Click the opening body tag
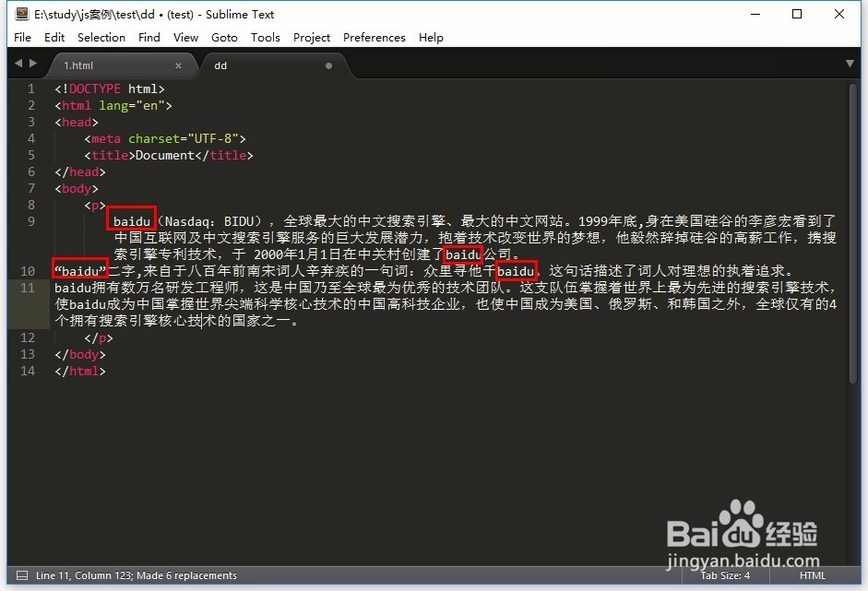Screen dimensions: 868x591 point(77,188)
